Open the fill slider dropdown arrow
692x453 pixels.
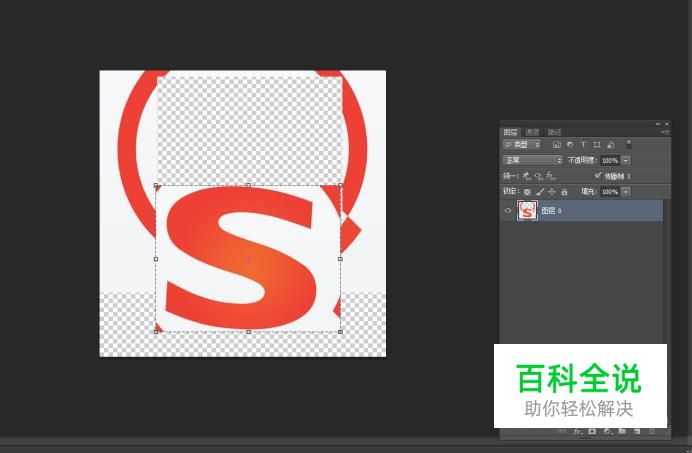tap(626, 192)
